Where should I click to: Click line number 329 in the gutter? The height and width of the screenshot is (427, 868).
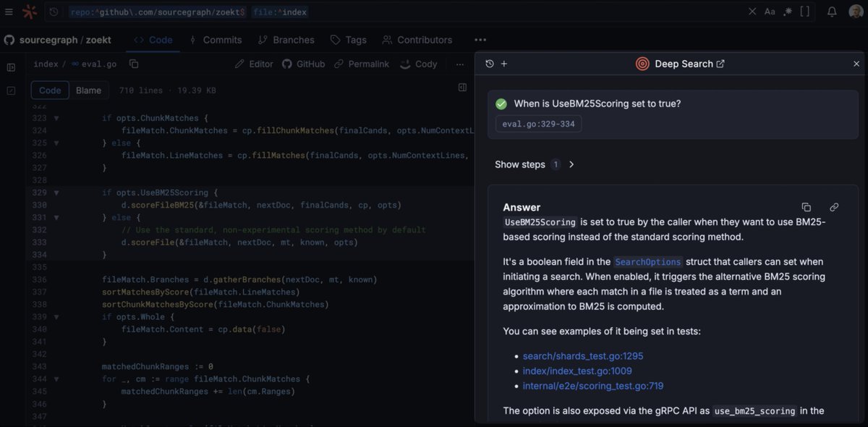pos(39,193)
